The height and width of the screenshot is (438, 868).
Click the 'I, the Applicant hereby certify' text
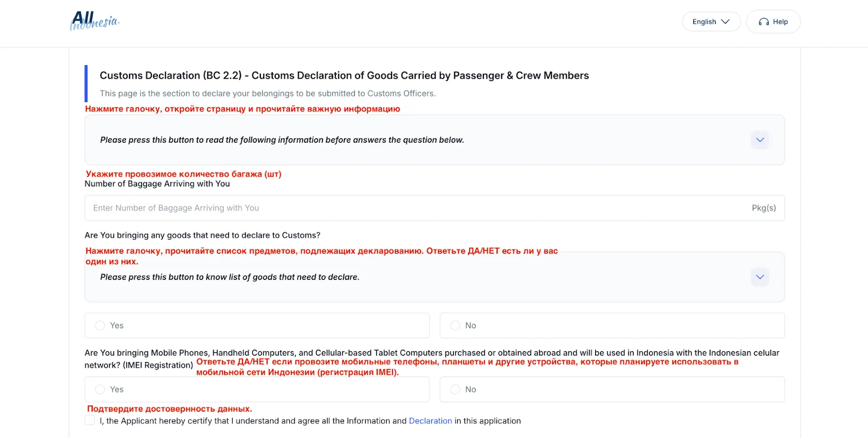click(252, 421)
